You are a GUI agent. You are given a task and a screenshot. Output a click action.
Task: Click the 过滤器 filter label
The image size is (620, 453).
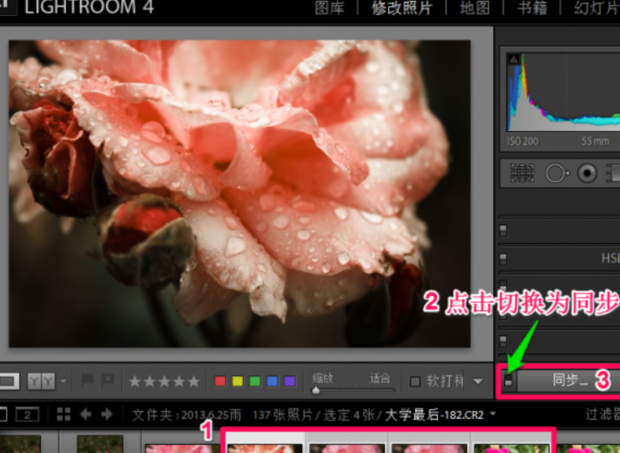tap(602, 414)
